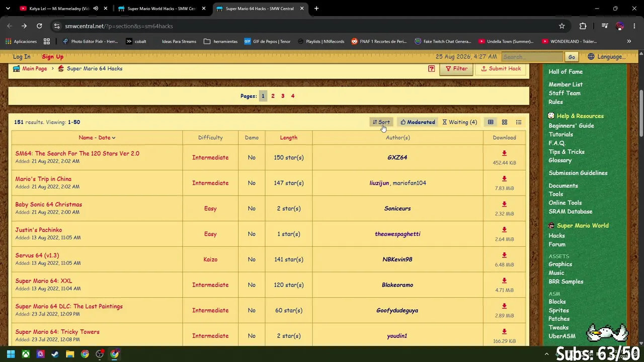
Task: Open the Servus 64 (v1.3) hack page
Action: [x=37, y=255]
